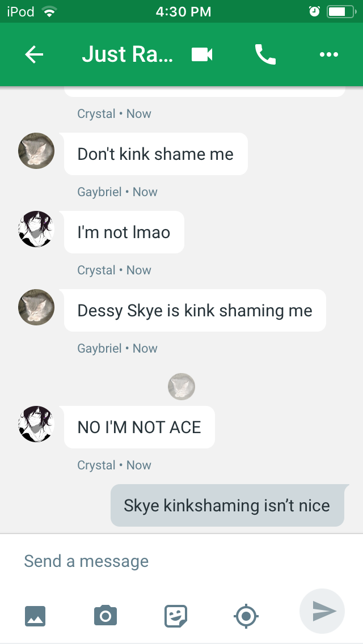Tap Gaybriel's cat avatar beside kink shame message
This screenshot has height=644, width=363.
click(x=36, y=151)
